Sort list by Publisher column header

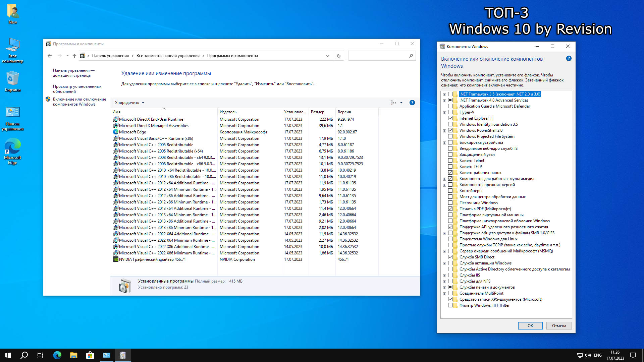point(228,112)
